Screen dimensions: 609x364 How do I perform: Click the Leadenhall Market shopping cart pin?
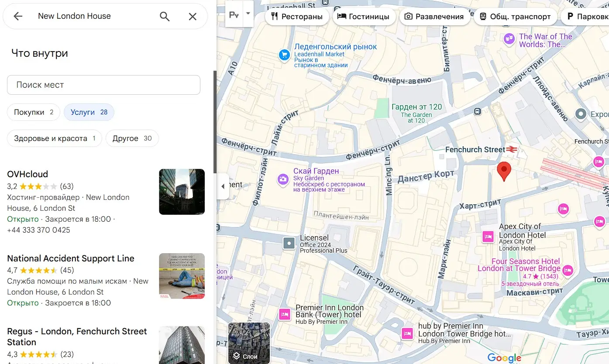tap(285, 55)
